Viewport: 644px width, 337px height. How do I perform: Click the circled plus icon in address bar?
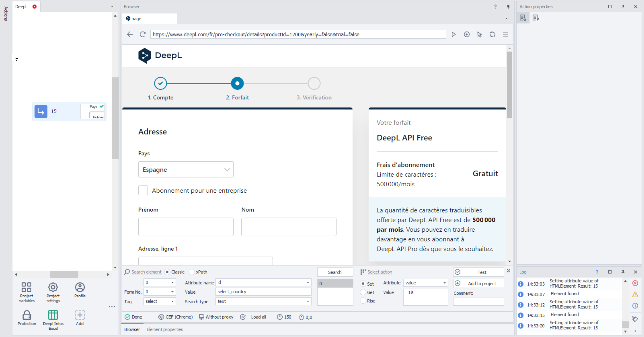tap(467, 34)
